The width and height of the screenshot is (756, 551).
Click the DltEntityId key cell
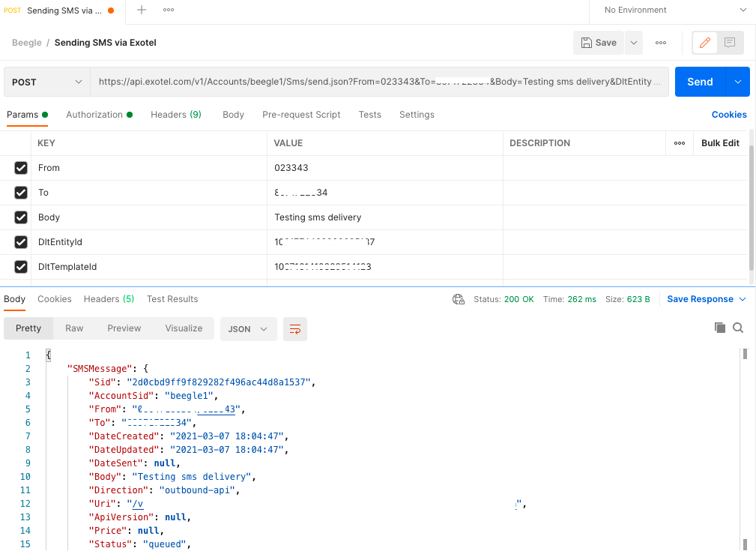click(x=149, y=241)
